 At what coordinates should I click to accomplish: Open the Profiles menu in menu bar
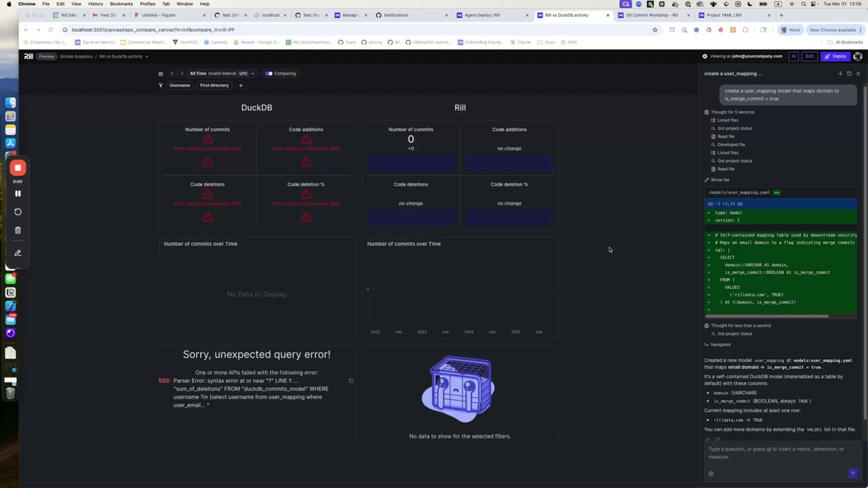click(147, 4)
